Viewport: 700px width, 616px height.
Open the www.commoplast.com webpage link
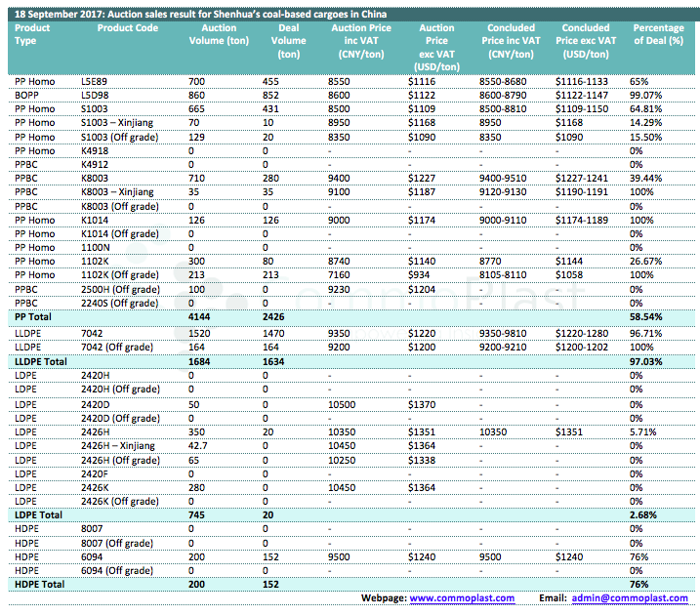point(462,598)
